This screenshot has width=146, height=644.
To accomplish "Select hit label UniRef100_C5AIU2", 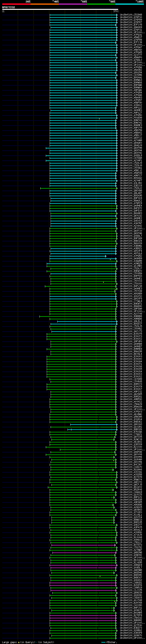I will [131, 618].
